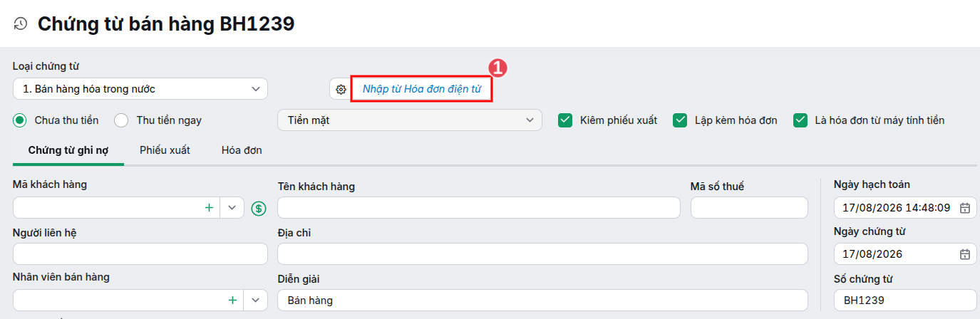
Task: Select the Thu tiền ngay radio option
Action: click(122, 120)
